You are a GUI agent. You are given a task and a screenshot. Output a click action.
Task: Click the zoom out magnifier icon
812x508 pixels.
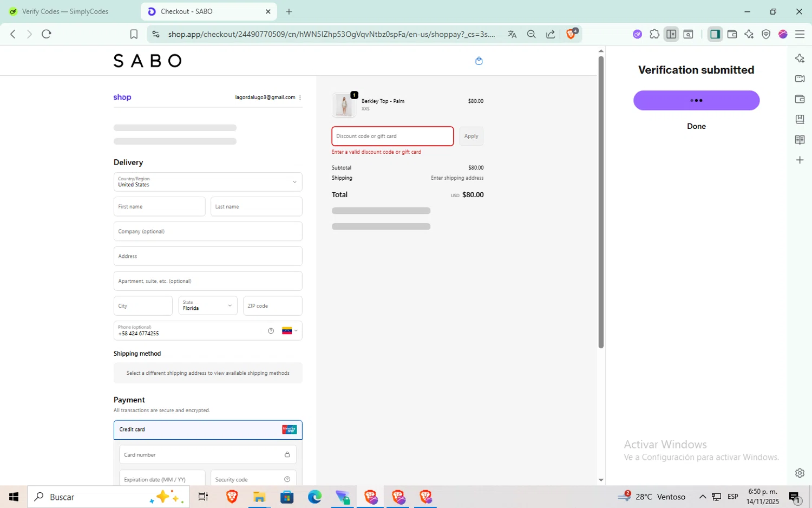click(531, 34)
